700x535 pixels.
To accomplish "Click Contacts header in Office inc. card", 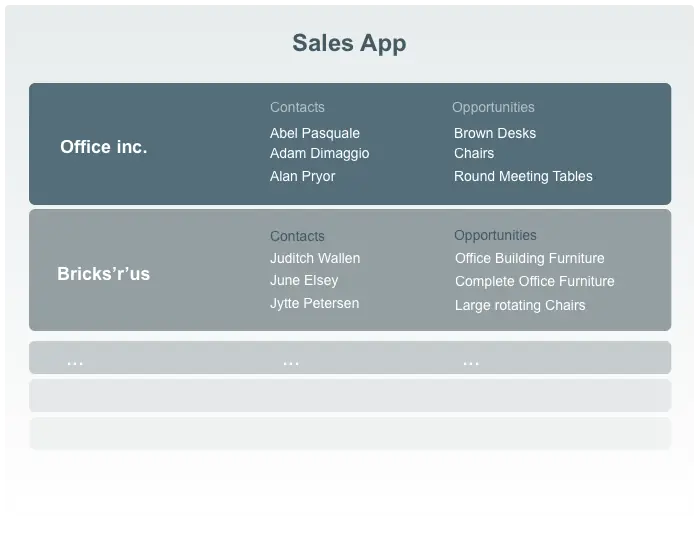I will pos(297,107).
